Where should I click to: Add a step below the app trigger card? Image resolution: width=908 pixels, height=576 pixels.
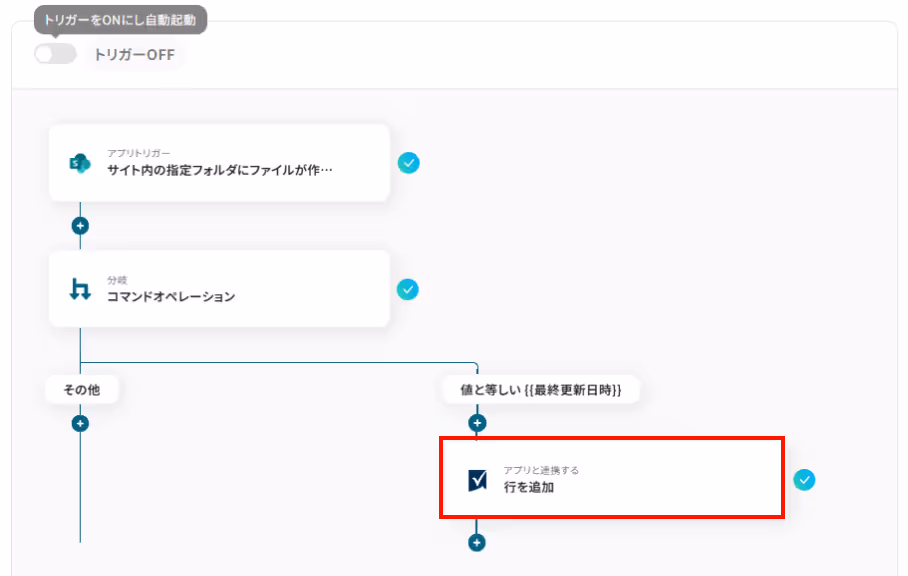pyautogui.click(x=80, y=225)
